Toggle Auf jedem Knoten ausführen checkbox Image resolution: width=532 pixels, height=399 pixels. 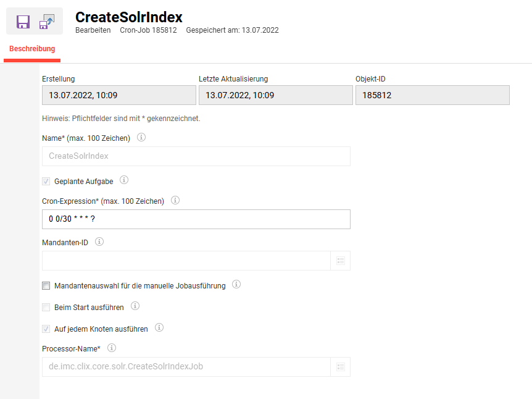coord(46,329)
